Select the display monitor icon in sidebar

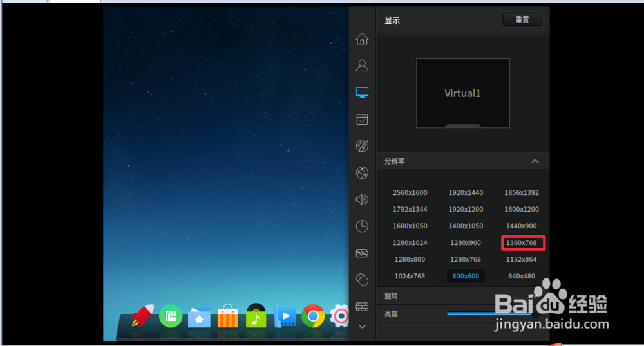(x=362, y=93)
